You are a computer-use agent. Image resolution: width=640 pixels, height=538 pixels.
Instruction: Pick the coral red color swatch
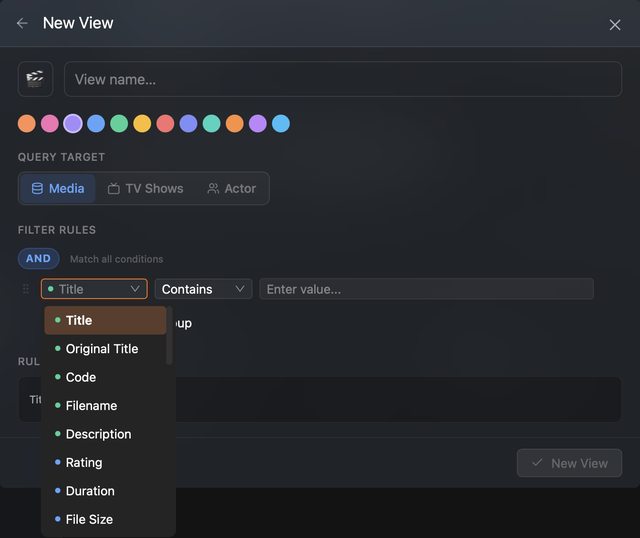(165, 124)
